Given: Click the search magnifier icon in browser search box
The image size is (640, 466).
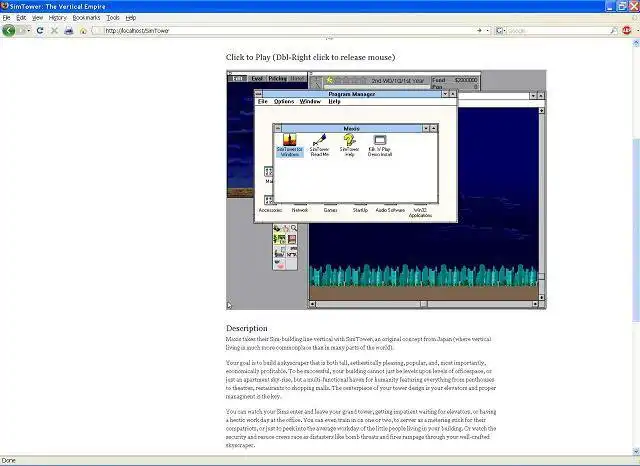Looking at the screenshot, I should pyautogui.click(x=613, y=31).
